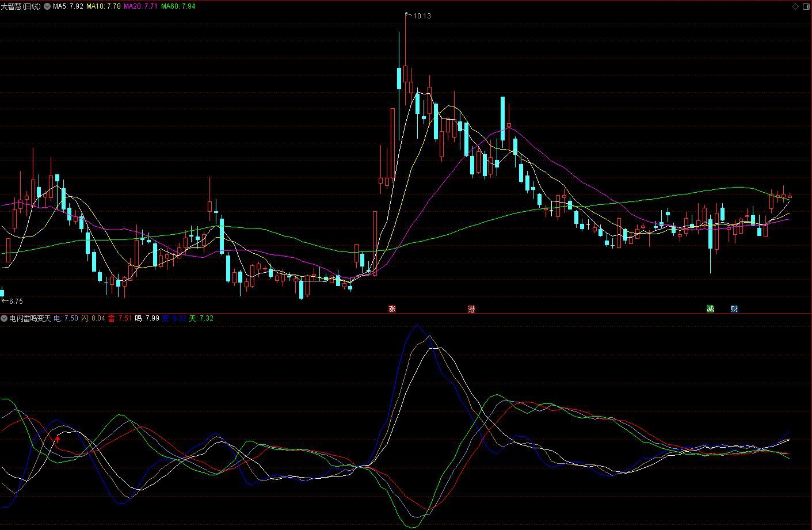Click the 电: 7.50 indicator value
Viewport: 812px width, 530px height.
66,318
